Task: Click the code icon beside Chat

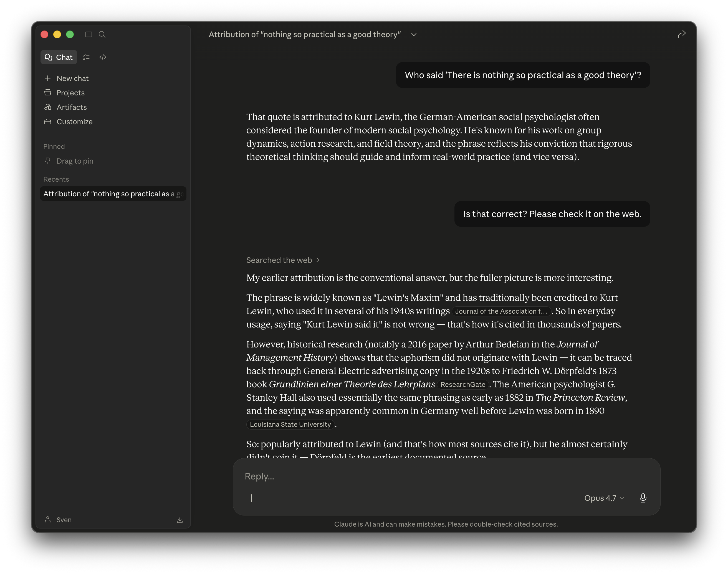Action: [103, 57]
